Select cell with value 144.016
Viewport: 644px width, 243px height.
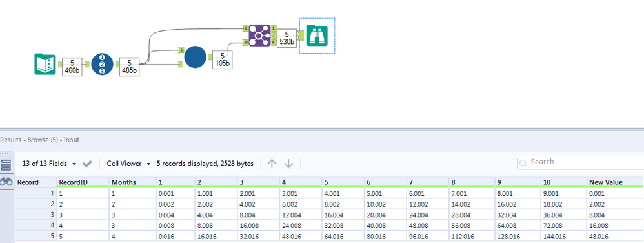click(563, 237)
